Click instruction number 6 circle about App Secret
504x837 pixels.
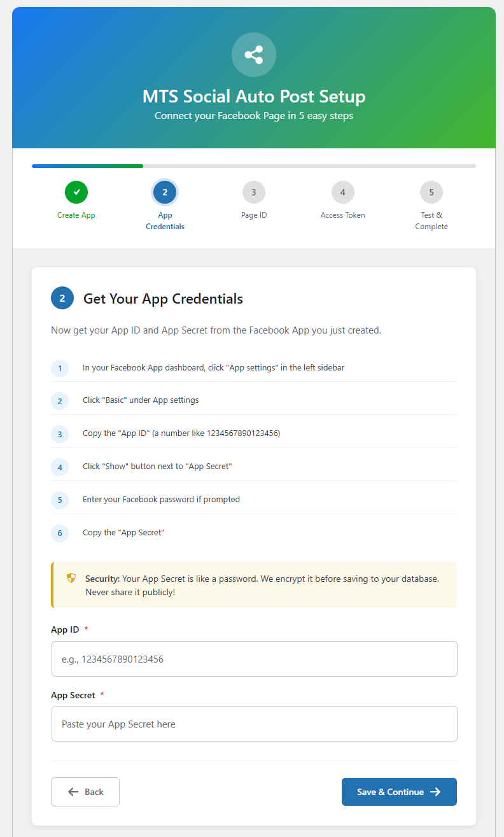point(60,533)
